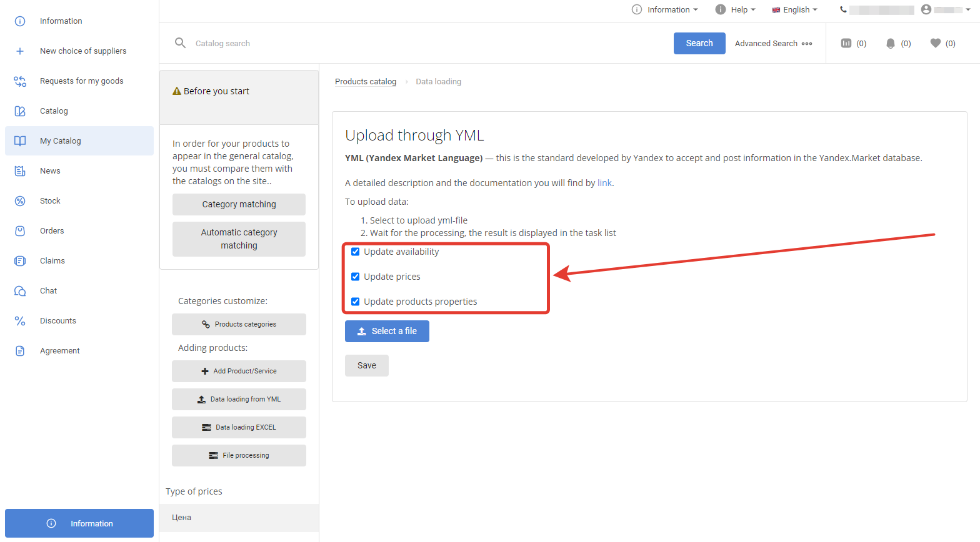Screen dimensions: 980x542
Task: Uncheck the Update availability checkbox
Action: tap(355, 252)
